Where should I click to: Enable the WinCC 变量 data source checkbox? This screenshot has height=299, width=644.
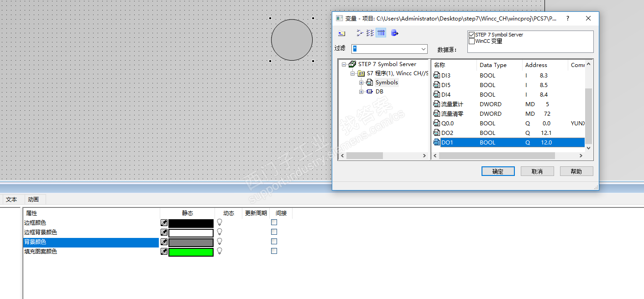click(x=472, y=41)
